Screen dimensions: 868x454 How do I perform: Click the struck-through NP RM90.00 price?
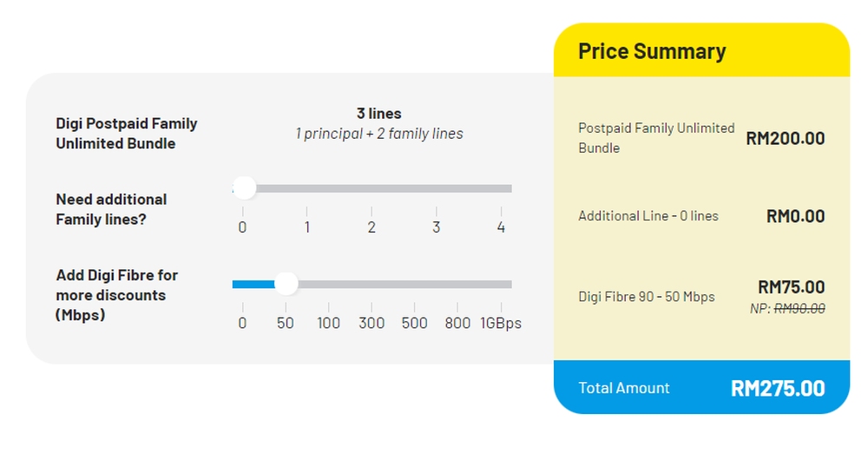point(799,308)
